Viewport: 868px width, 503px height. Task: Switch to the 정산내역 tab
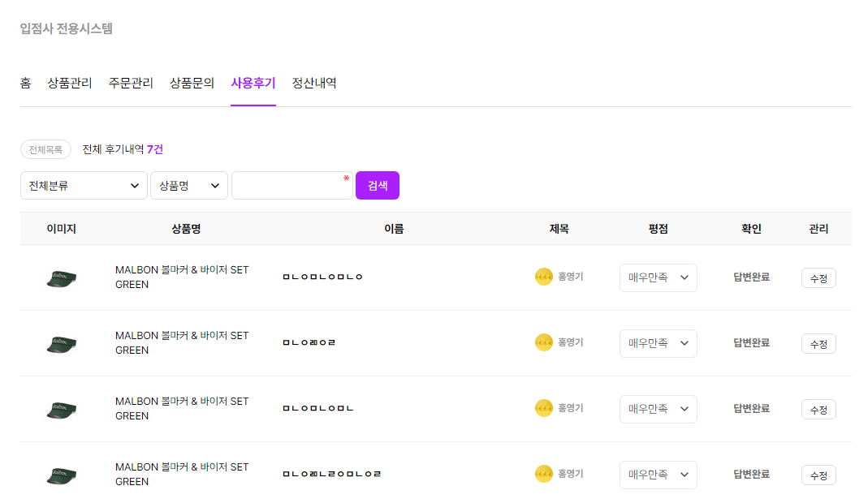314,83
